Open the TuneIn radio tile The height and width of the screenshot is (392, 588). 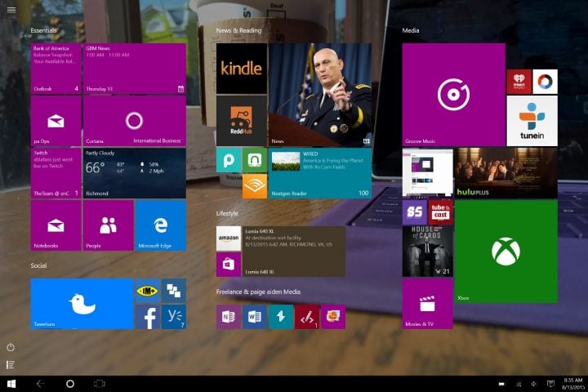(x=532, y=121)
